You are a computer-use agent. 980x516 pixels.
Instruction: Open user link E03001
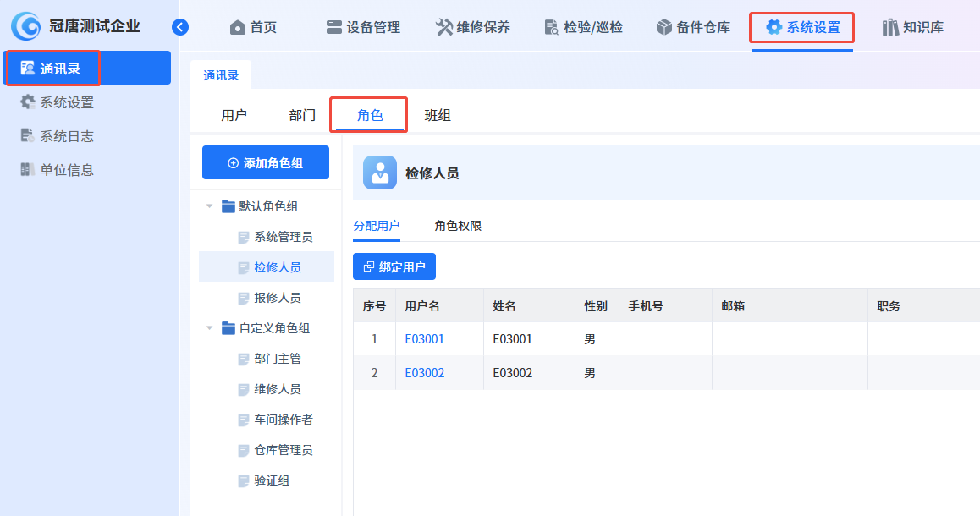(425, 339)
